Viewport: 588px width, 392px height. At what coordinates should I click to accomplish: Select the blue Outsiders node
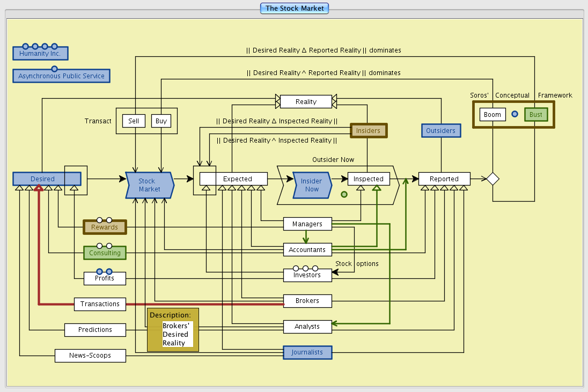tap(440, 130)
